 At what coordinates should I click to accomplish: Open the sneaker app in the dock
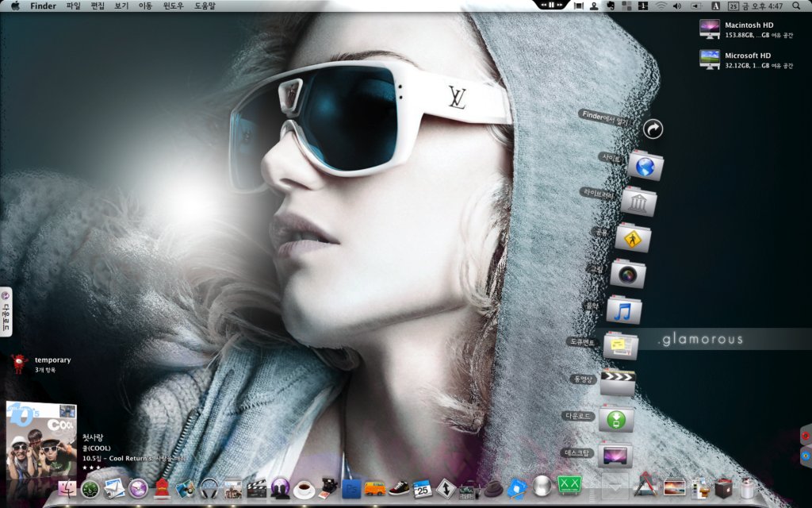point(399,488)
